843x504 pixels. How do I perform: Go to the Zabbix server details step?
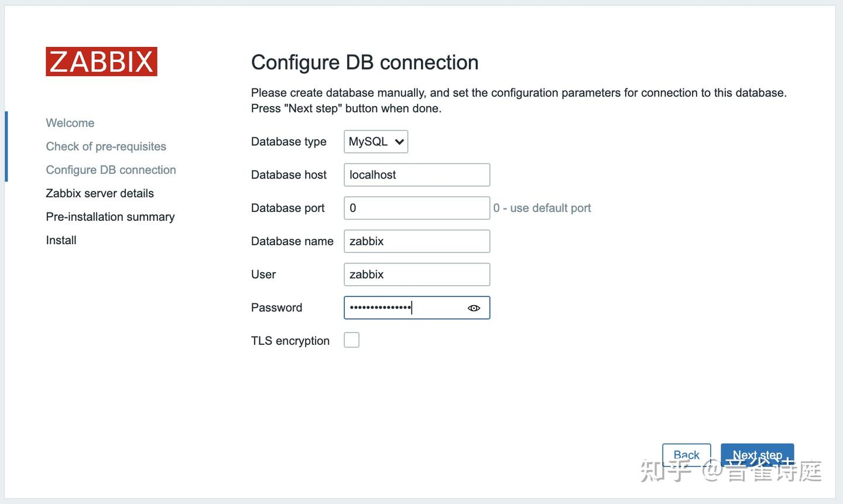point(100,192)
